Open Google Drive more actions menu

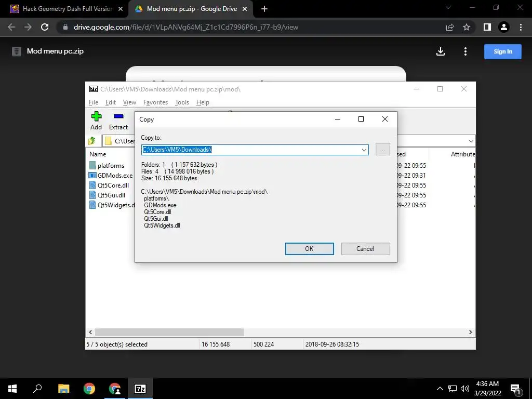pos(465,51)
